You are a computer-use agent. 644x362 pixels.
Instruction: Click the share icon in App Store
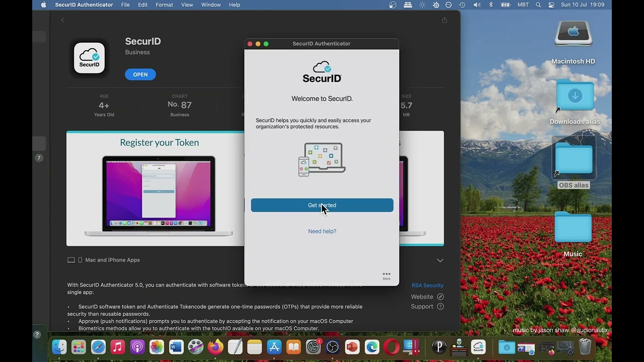444,20
